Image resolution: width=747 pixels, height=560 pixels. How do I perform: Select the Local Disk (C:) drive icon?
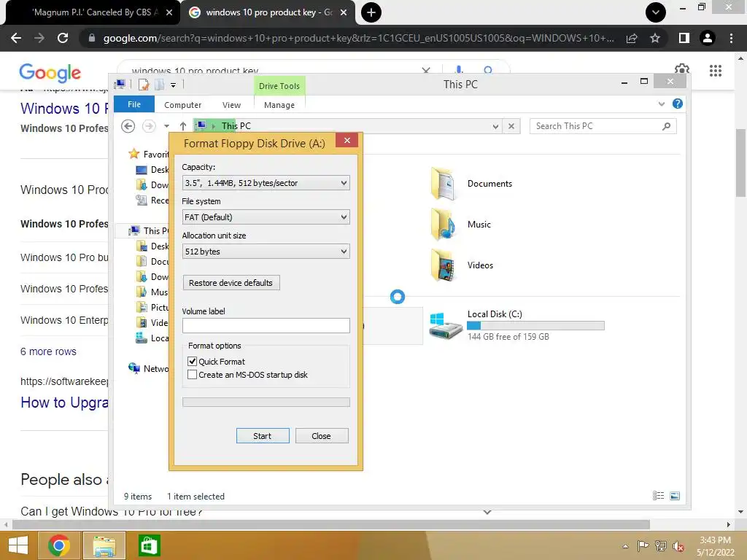pos(446,326)
